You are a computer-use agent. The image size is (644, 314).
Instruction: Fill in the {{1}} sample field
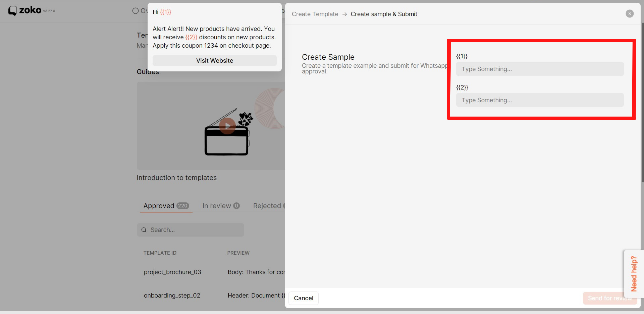540,69
